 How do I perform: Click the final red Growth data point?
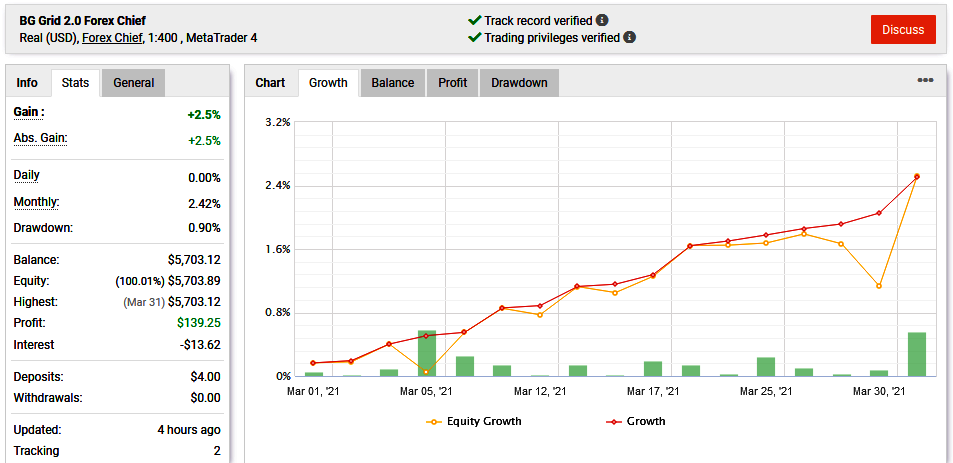click(x=917, y=177)
